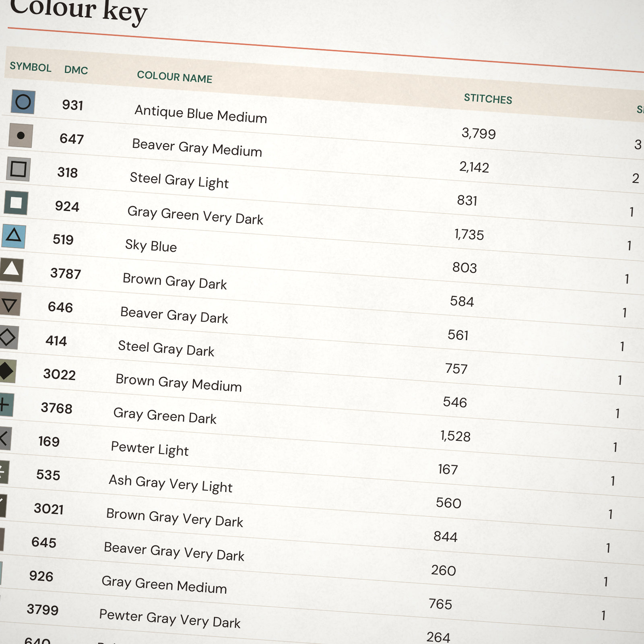Select the 'Brown Gray Very Dark' colour name
This screenshot has width=644, height=644.
coord(174,518)
